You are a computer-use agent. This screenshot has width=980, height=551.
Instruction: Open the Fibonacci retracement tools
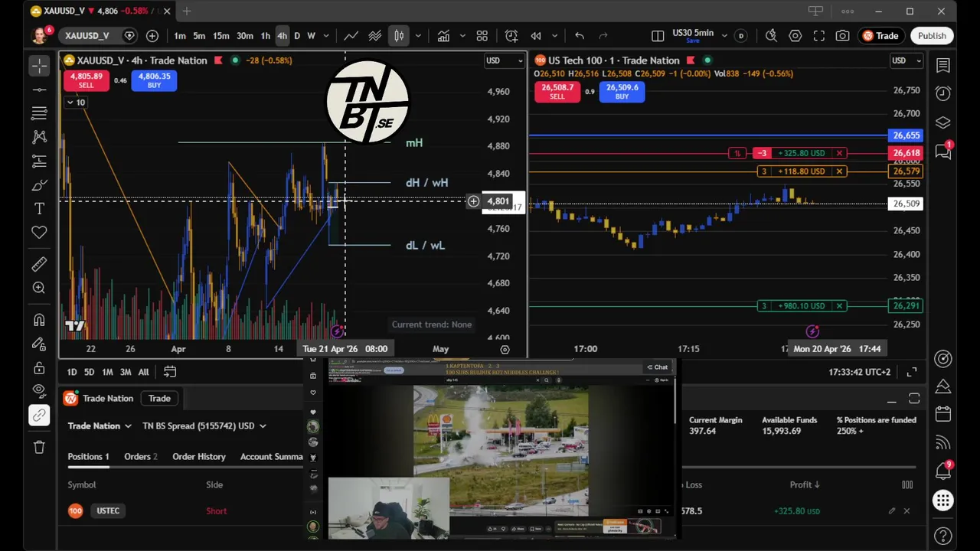point(39,114)
